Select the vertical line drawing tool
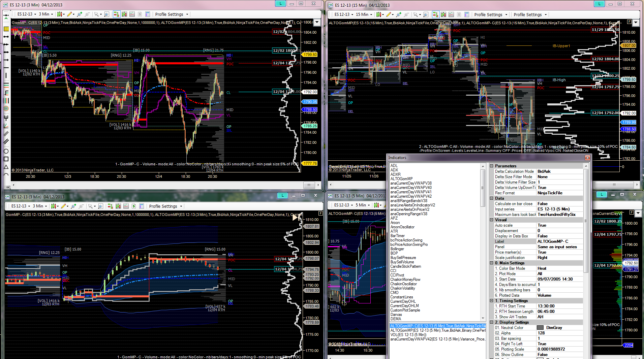The width and height of the screenshot is (644, 359). click(x=6, y=75)
